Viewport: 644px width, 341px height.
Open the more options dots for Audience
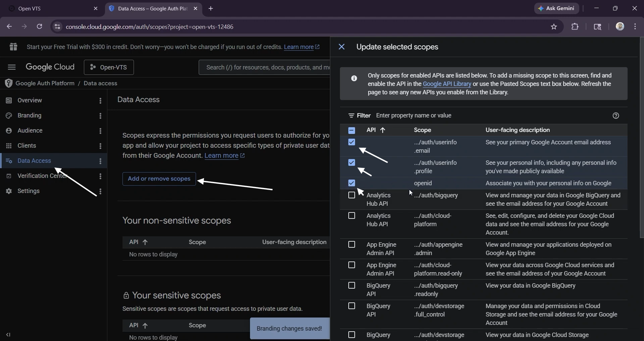click(x=100, y=131)
